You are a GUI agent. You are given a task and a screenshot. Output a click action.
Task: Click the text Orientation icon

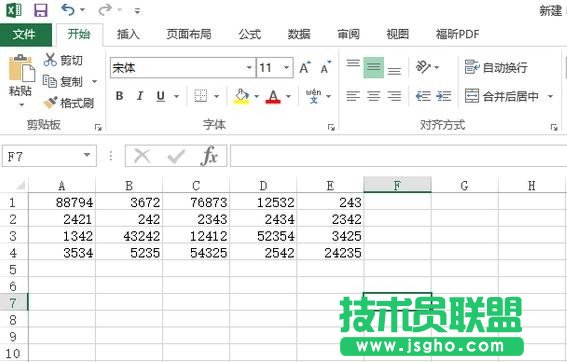[x=423, y=67]
